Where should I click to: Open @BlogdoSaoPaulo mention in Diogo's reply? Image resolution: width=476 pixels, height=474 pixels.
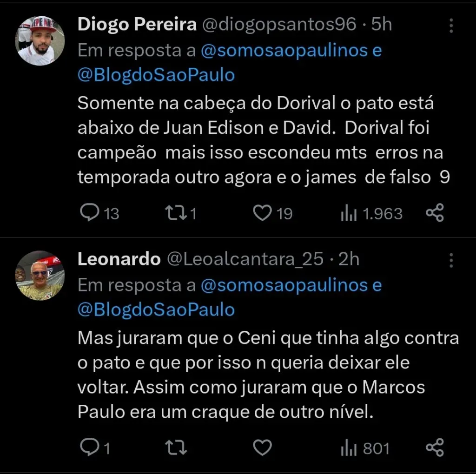pos(156,75)
